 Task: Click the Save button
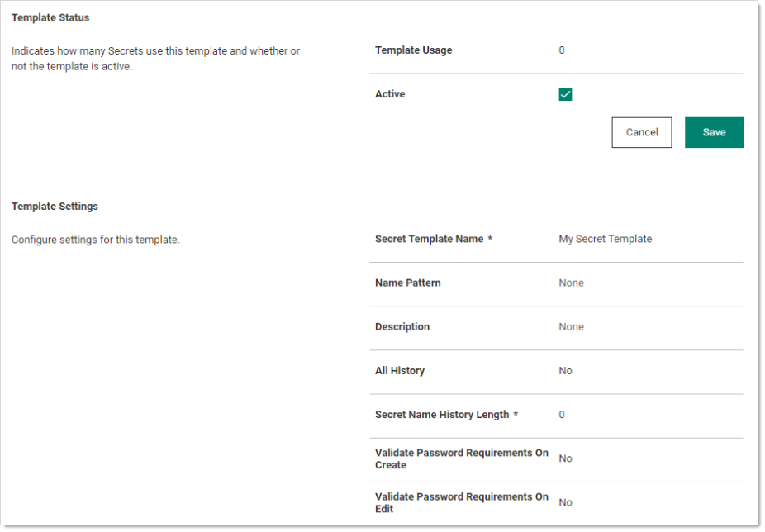pyautogui.click(x=714, y=132)
